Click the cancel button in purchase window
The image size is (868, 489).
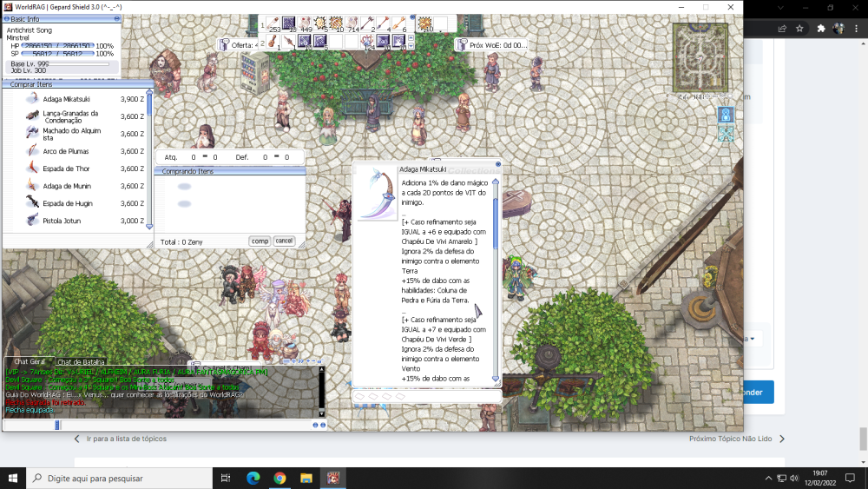point(284,241)
